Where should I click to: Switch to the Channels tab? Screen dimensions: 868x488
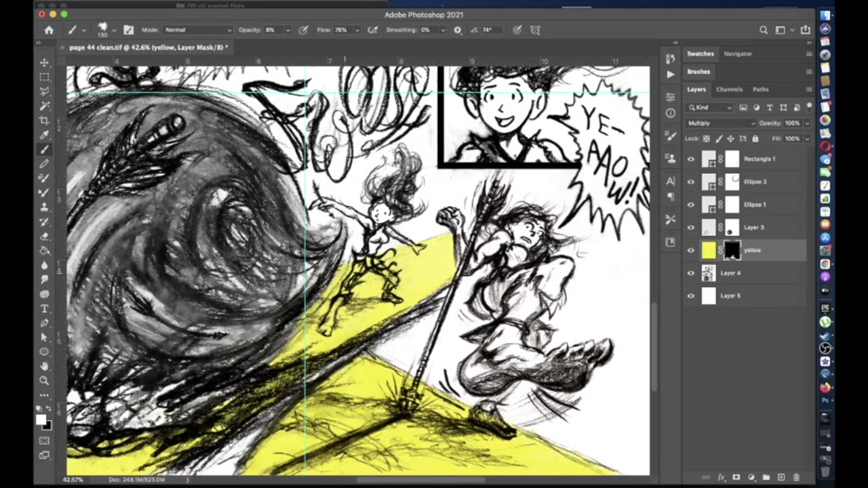point(729,89)
